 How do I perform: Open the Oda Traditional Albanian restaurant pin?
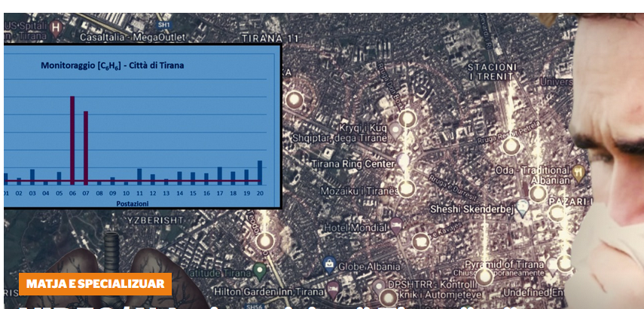[x=578, y=172]
